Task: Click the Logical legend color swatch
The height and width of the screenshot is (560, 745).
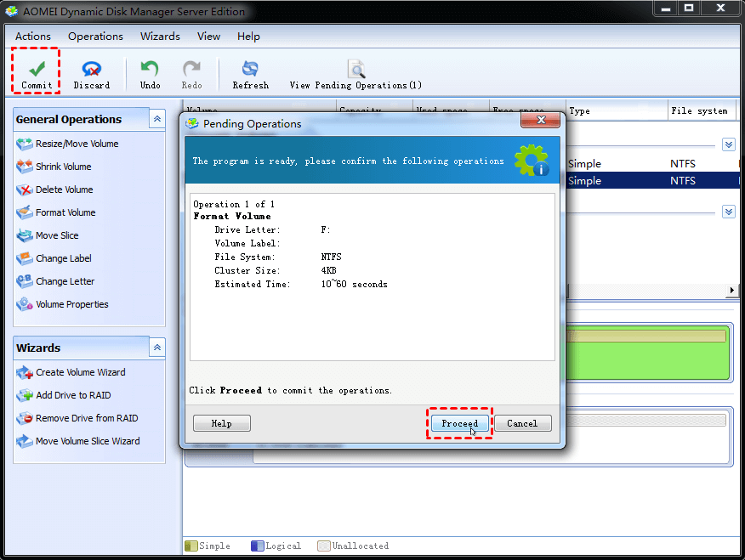Action: click(x=258, y=546)
